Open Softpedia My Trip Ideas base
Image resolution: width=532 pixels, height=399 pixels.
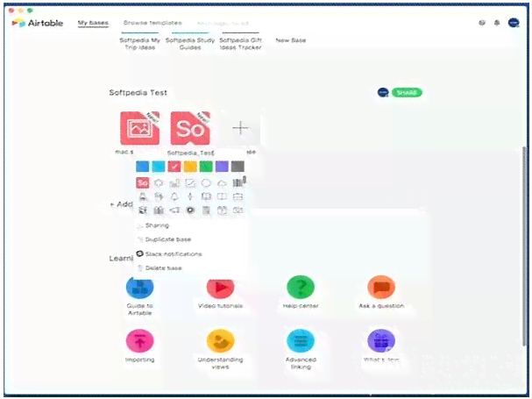point(139,44)
